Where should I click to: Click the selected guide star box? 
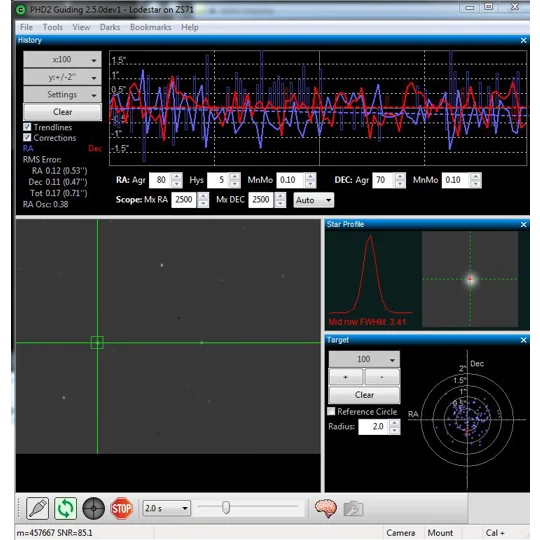[x=97, y=343]
